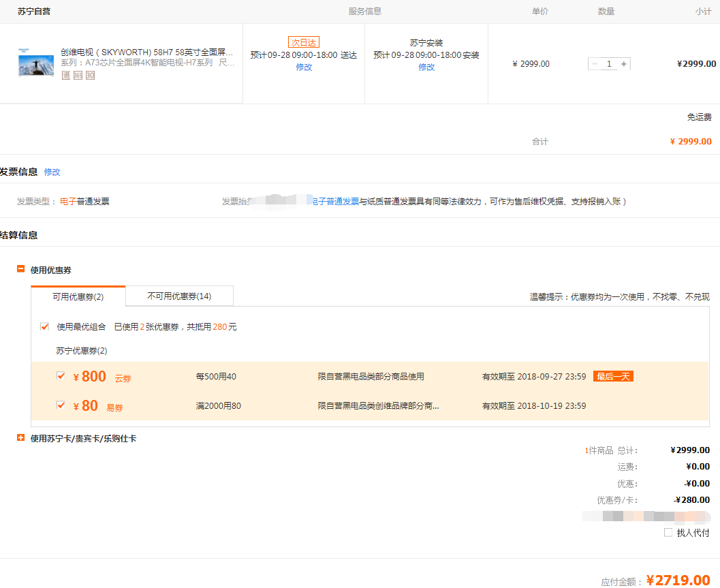This screenshot has width=720, height=588.
Task: Click the 电子普通发票 invoice type value
Action: tap(84, 202)
